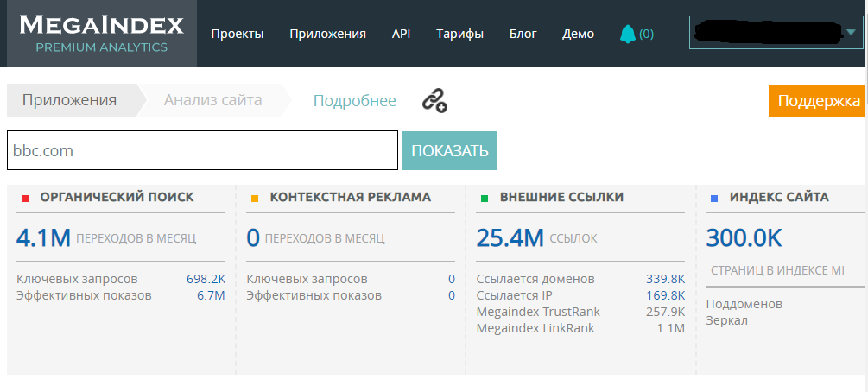Image resolution: width=868 pixels, height=392 pixels.
Task: Open the КОНТЕКСТНАЯ РЕКЛАМА heading
Action: pyautogui.click(x=351, y=197)
